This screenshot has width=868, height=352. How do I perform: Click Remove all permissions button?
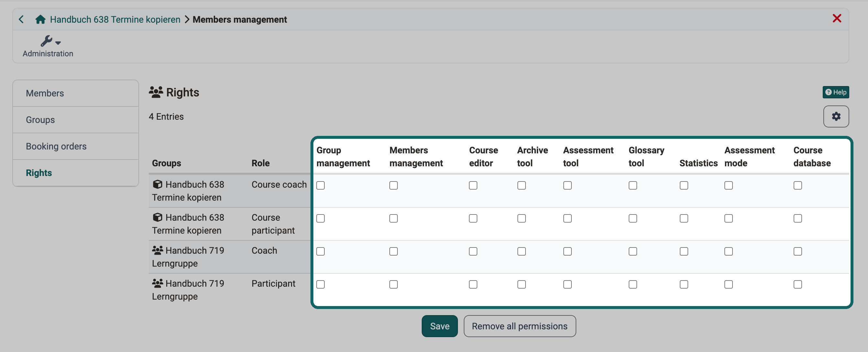(520, 326)
